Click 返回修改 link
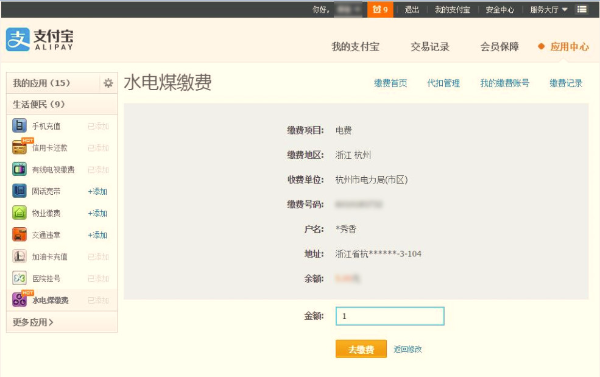This screenshot has height=377, width=600. (x=408, y=349)
